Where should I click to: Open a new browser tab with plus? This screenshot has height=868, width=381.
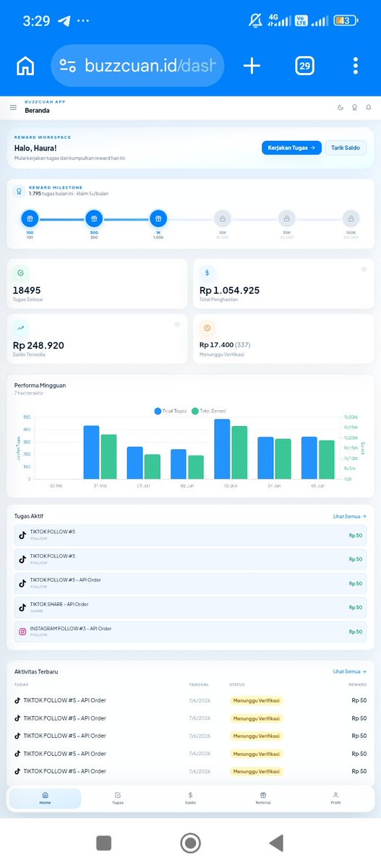(x=252, y=66)
